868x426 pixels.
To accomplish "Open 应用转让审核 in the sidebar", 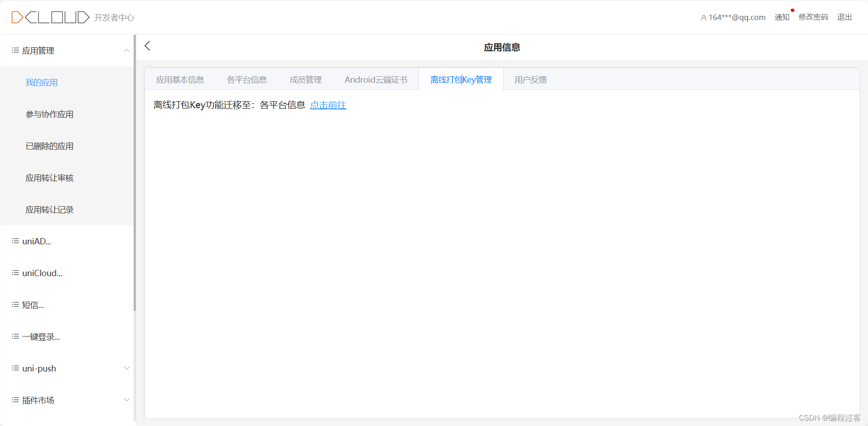I will pos(50,178).
